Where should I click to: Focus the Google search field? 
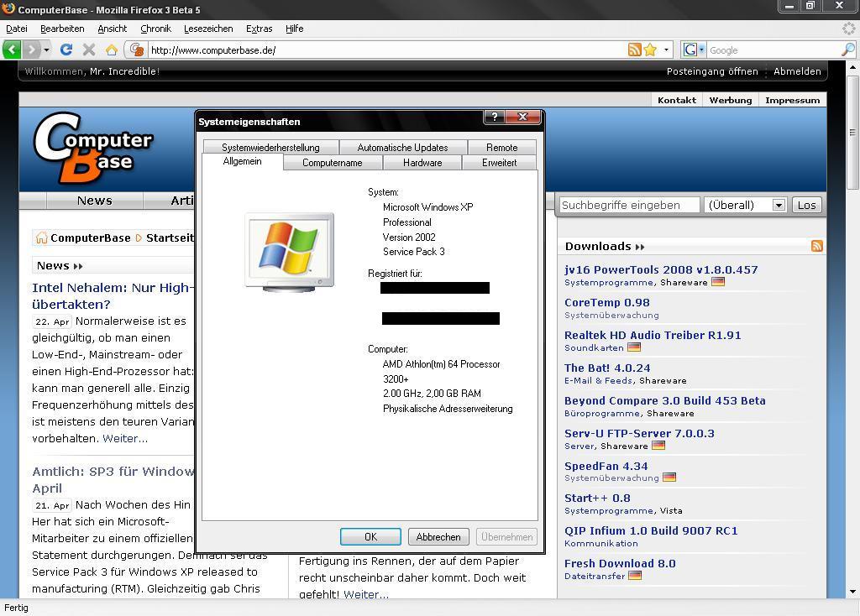click(773, 50)
